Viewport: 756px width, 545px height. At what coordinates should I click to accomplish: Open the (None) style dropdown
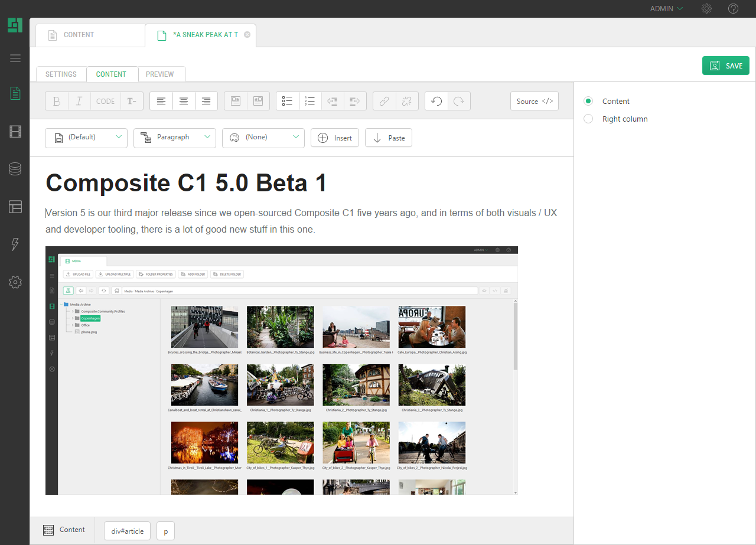[x=263, y=138]
